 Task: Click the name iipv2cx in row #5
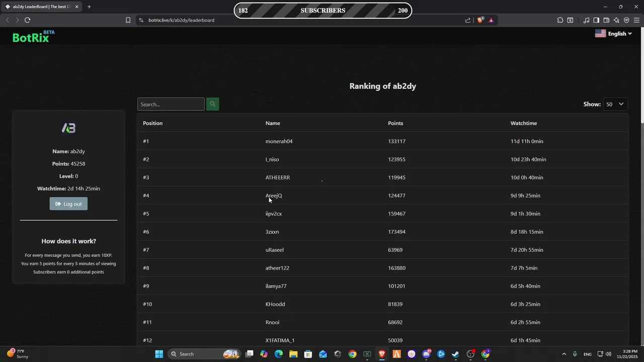click(x=274, y=214)
